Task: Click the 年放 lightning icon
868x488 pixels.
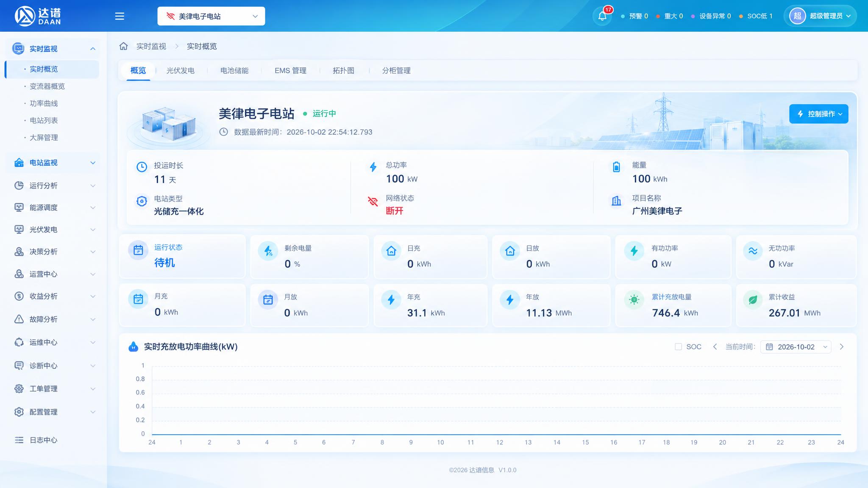Action: point(510,300)
